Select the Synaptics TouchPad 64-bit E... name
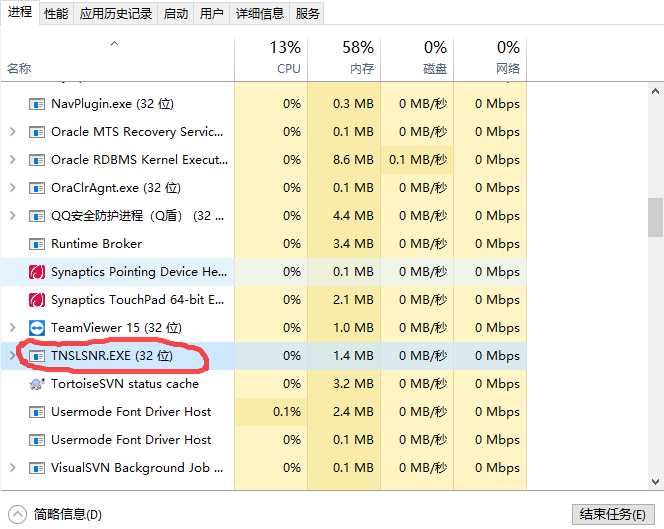 tap(138, 299)
